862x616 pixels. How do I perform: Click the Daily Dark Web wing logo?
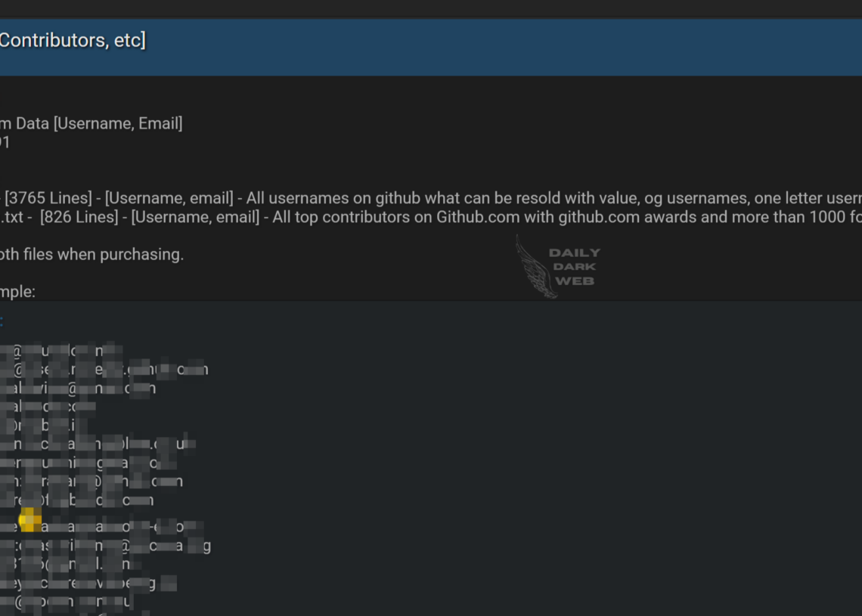[x=535, y=267]
